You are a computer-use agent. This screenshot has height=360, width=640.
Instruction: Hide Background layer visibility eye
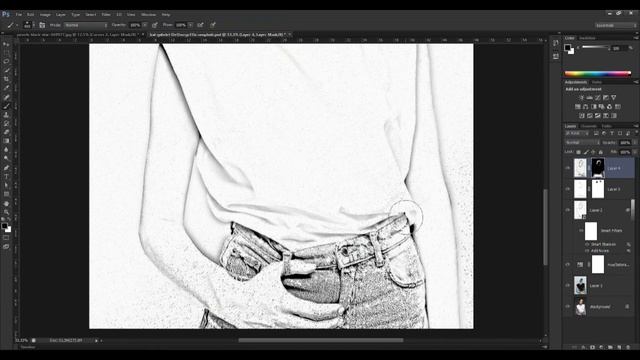(568, 307)
